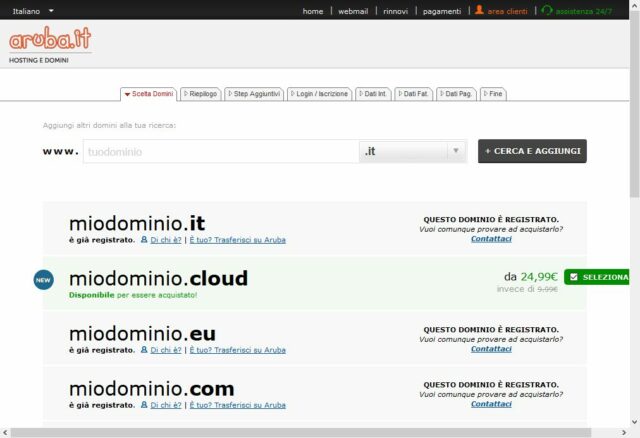Switch to the Riepilogo tab
The height and width of the screenshot is (438, 640).
pos(200,94)
